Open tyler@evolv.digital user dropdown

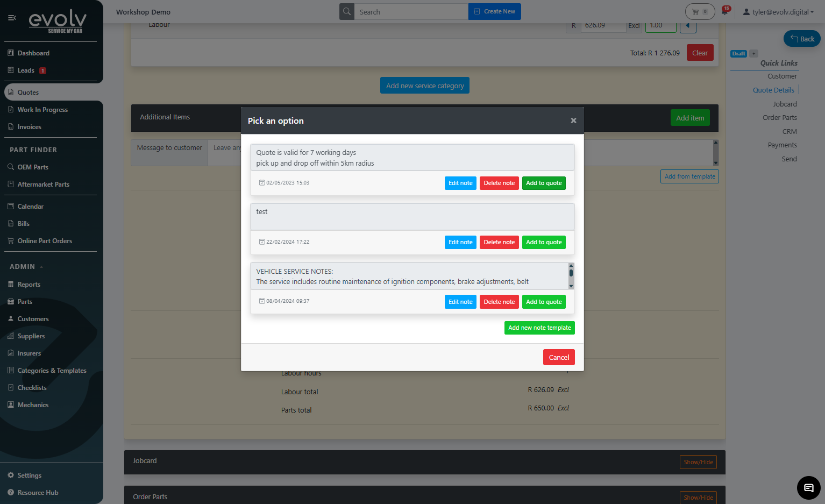778,12
